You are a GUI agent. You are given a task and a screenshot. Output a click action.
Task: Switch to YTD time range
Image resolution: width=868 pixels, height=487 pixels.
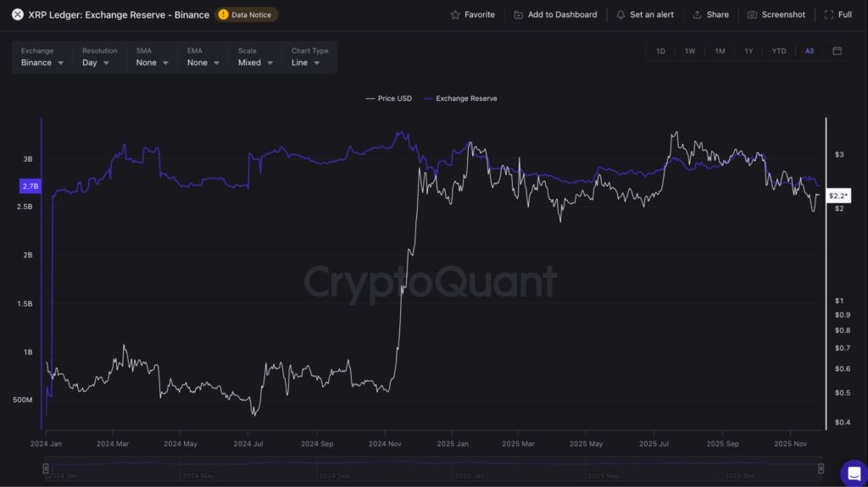coord(778,51)
